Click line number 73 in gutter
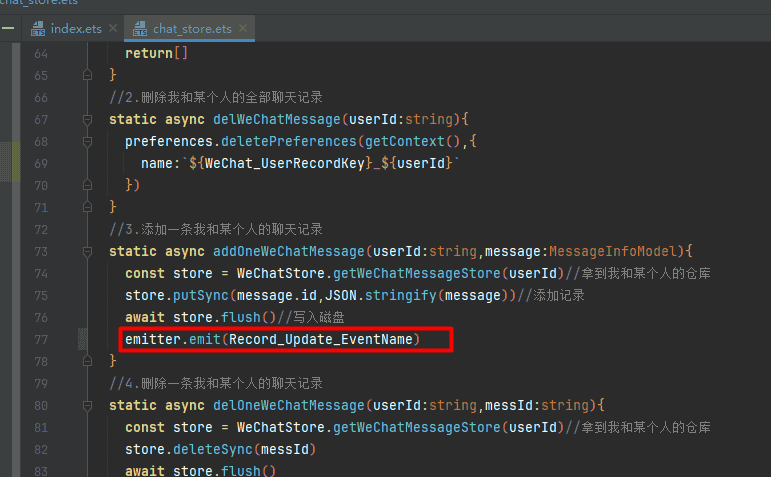Image resolution: width=771 pixels, height=477 pixels. (x=41, y=252)
